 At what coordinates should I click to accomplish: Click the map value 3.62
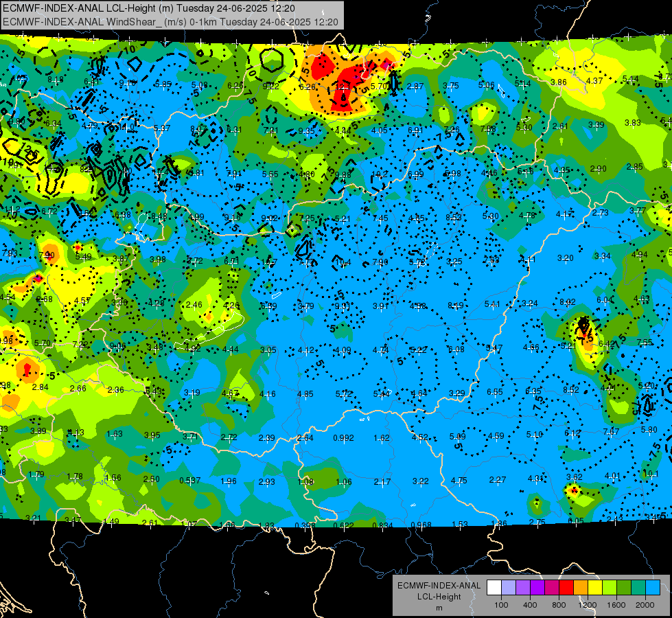click(x=575, y=477)
